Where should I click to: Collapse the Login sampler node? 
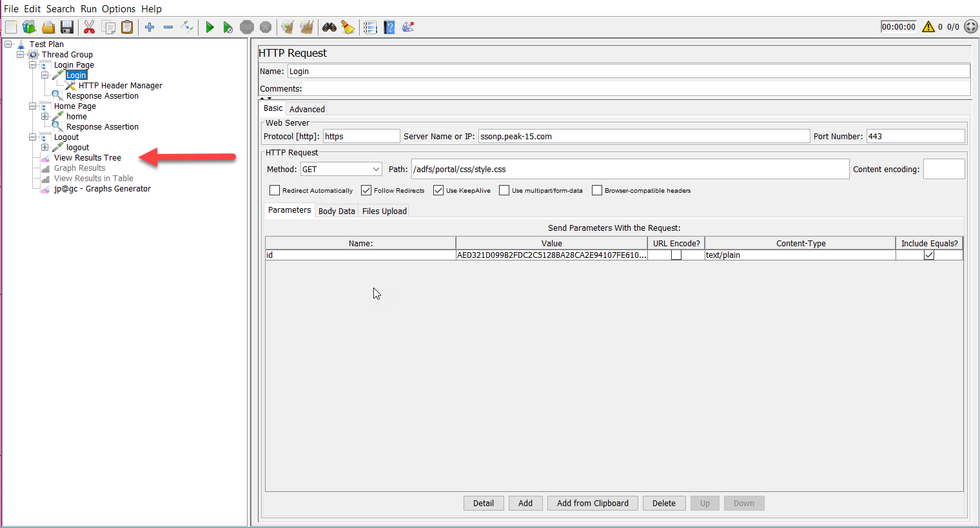coord(44,75)
